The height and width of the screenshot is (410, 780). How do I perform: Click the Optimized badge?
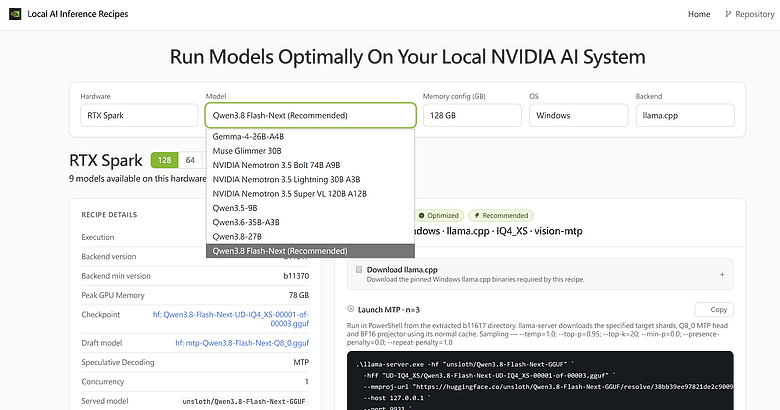439,215
